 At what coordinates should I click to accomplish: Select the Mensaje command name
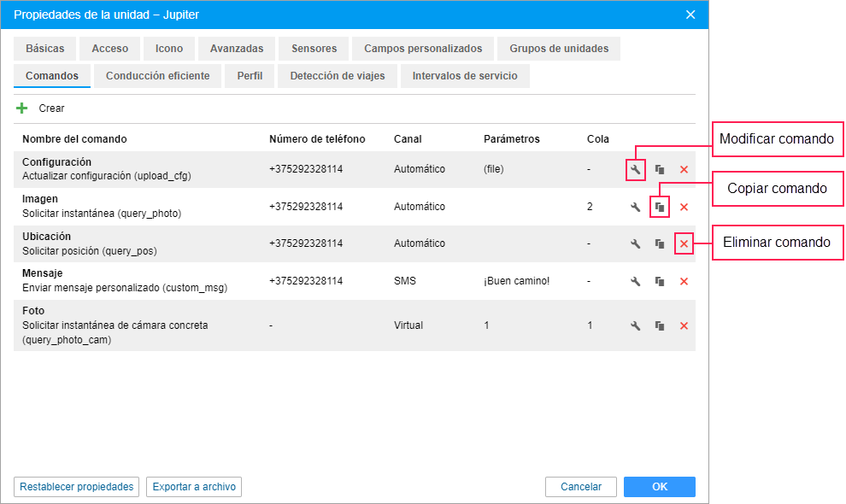point(42,273)
